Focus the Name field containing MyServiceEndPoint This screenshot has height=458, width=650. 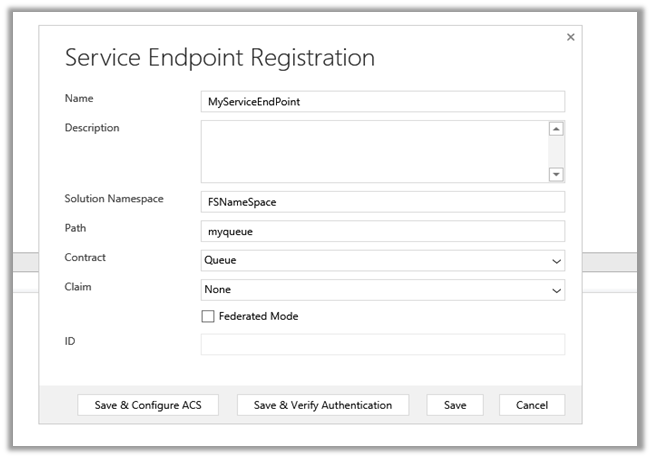click(383, 101)
